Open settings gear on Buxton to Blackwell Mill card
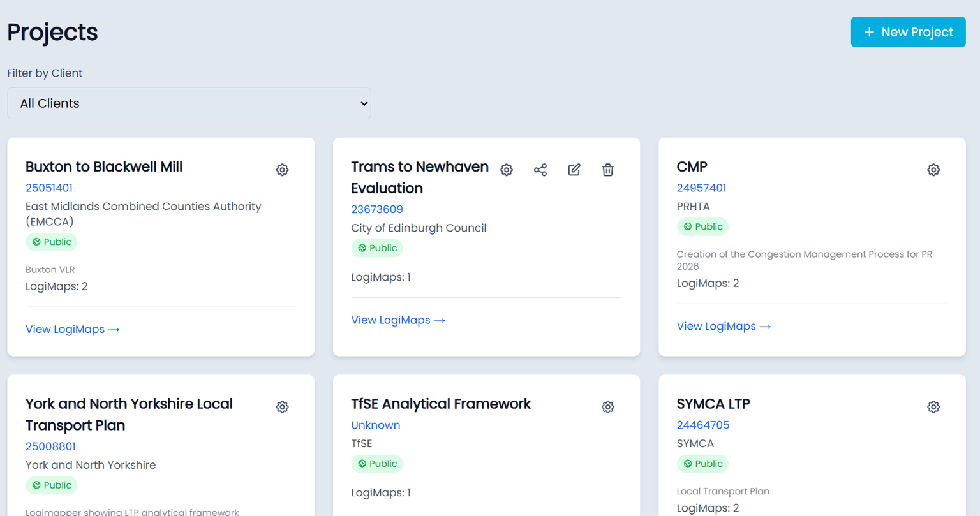The height and width of the screenshot is (516, 980). (x=282, y=170)
